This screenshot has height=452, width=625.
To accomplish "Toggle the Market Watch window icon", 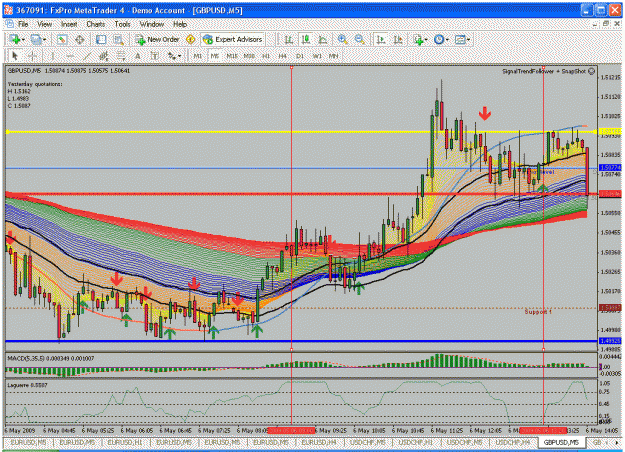I will point(61,39).
